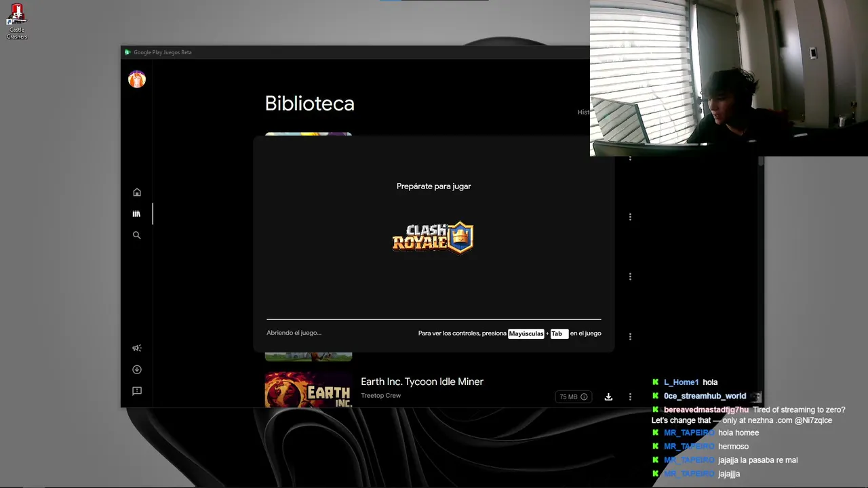Open the Earth Inc. Tycoon Idle Miner title
This screenshot has width=868, height=488.
[422, 382]
